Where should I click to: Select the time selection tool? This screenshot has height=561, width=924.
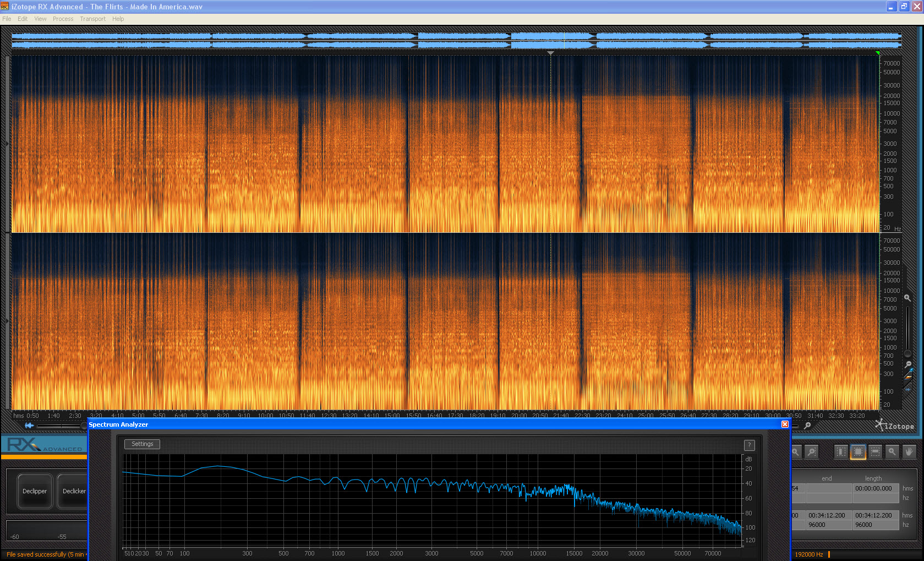coord(841,452)
